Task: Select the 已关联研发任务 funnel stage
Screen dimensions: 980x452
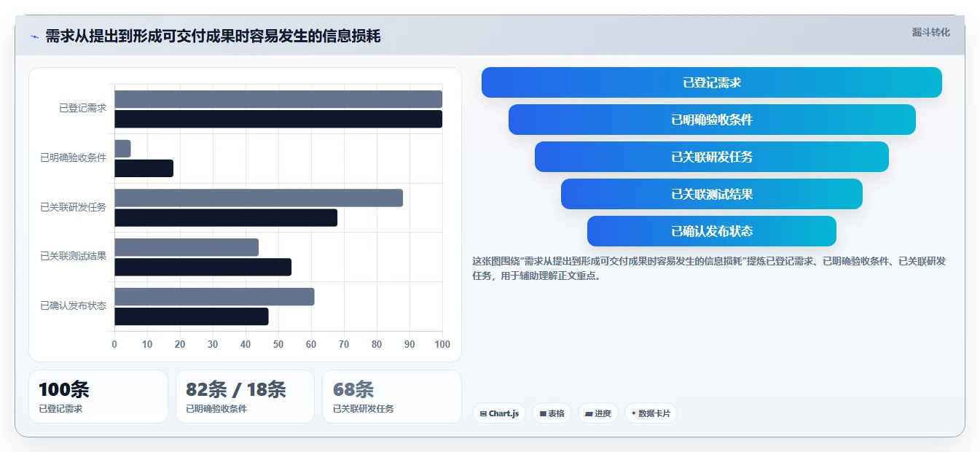Action: tap(712, 157)
